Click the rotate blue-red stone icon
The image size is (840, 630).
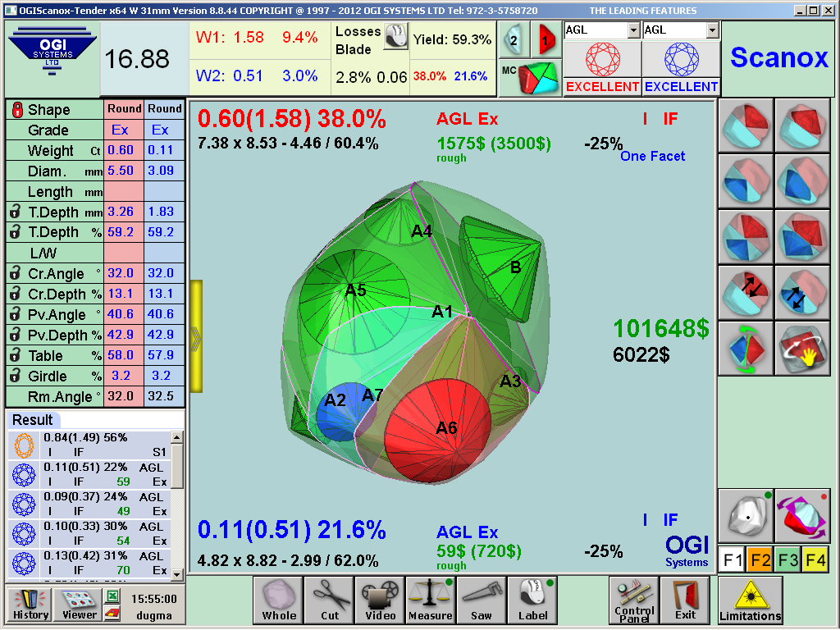(745, 348)
